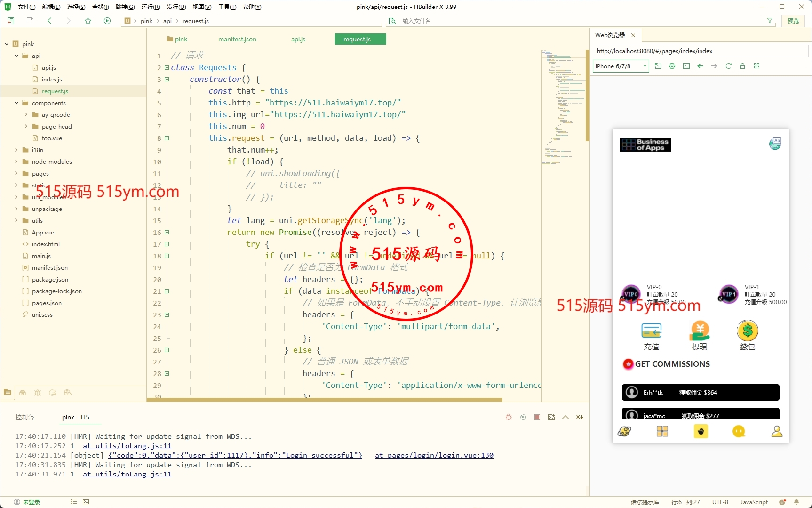Click the Run play icon in toolbar
Image resolution: width=812 pixels, height=508 pixels.
(107, 21)
